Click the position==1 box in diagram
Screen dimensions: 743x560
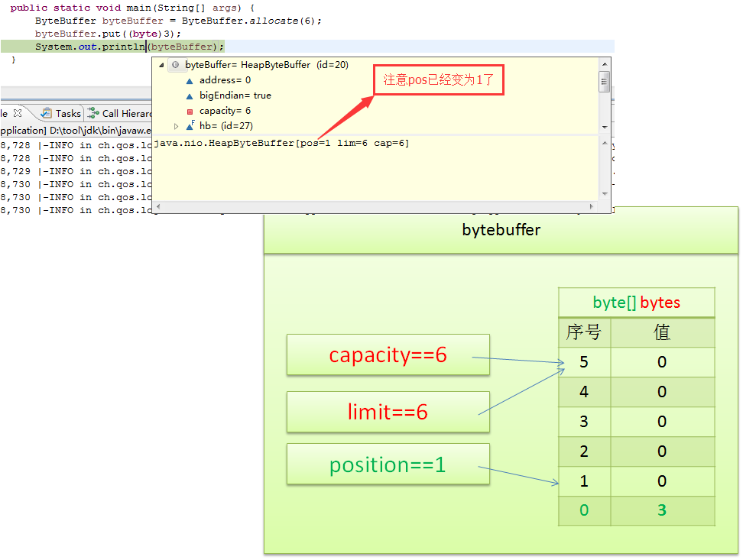pyautogui.click(x=388, y=465)
